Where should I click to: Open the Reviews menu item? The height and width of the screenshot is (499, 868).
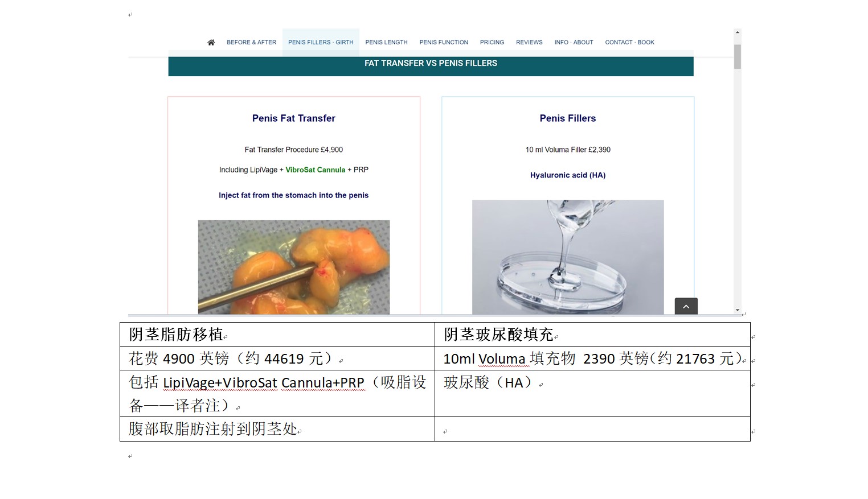[529, 42]
